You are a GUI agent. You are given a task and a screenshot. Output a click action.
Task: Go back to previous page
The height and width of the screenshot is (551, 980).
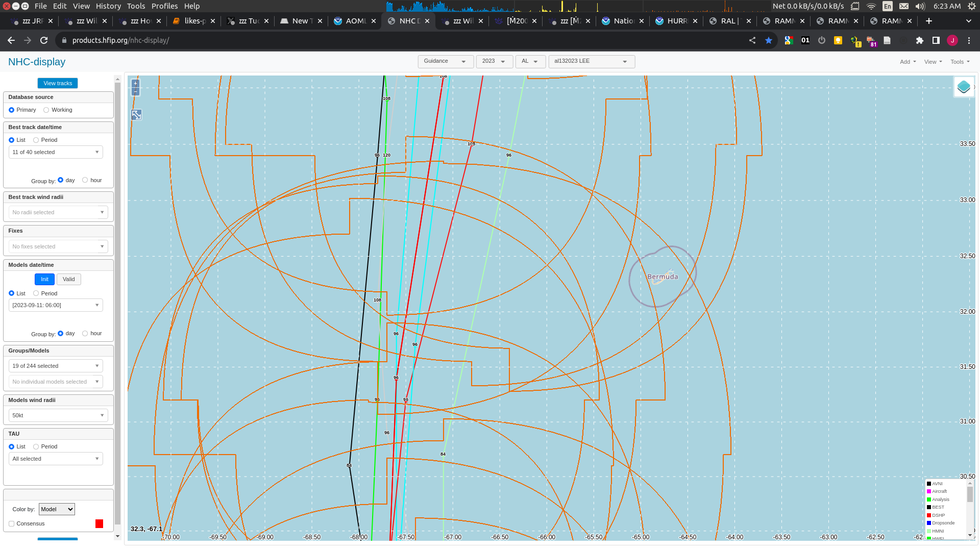[11, 40]
